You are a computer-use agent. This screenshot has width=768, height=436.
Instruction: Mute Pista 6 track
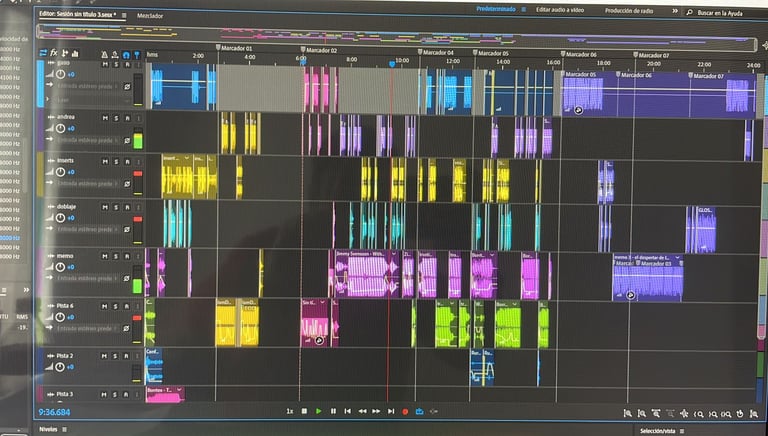point(104,306)
